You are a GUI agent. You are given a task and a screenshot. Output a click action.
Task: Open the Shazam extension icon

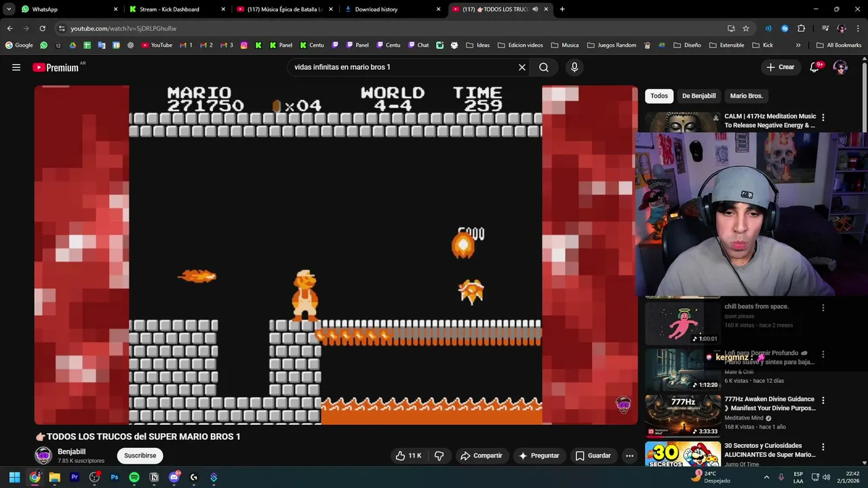pyautogui.click(x=785, y=28)
